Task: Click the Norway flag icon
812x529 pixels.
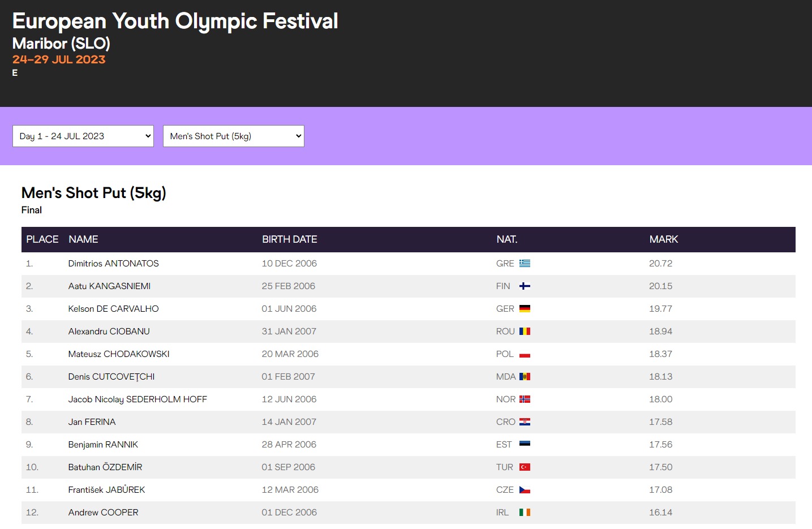Action: [x=525, y=399]
